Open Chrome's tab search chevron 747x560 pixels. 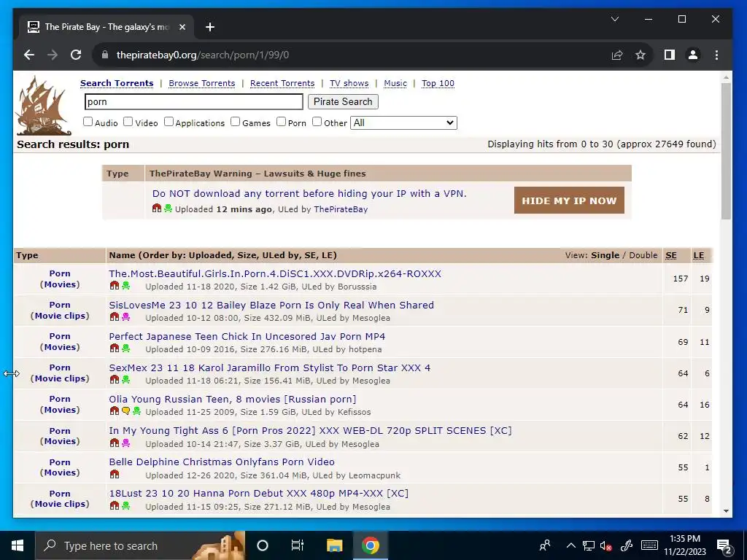(x=615, y=19)
